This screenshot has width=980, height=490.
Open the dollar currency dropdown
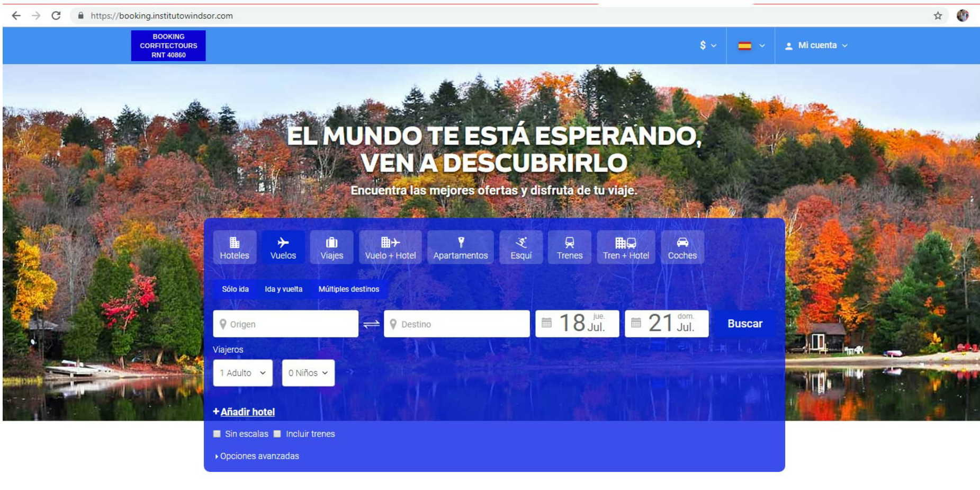[708, 46]
